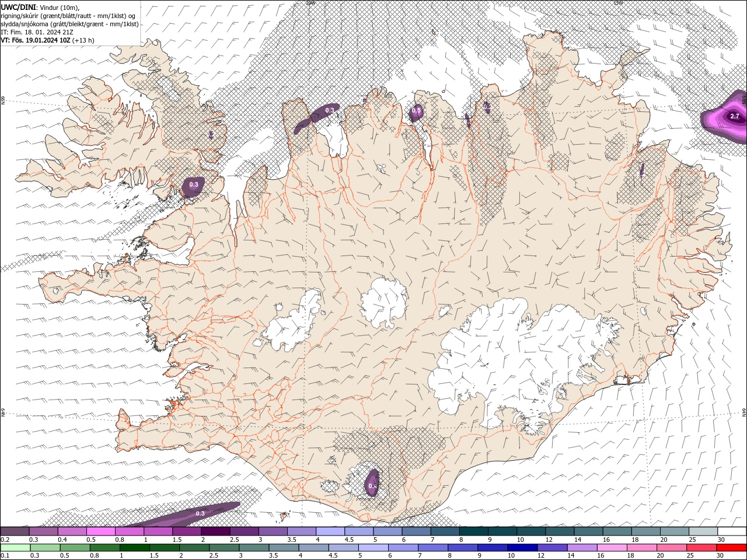This screenshot has height=560, width=747.
Task: Pick the bottom-row legend swatch starting at 4
Action: point(313,548)
